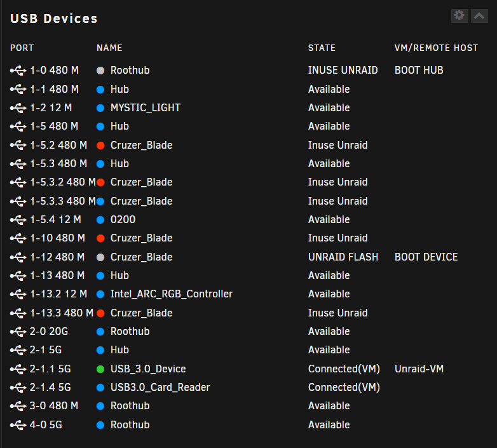Select the USB3.0_Card_Reader device
Viewport: 497px width, 448px height.
[160, 387]
